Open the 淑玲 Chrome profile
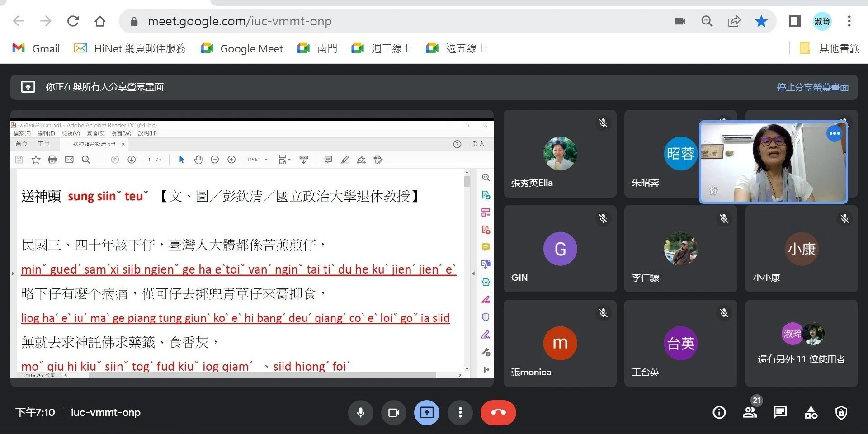This screenshot has width=868, height=434. click(822, 21)
